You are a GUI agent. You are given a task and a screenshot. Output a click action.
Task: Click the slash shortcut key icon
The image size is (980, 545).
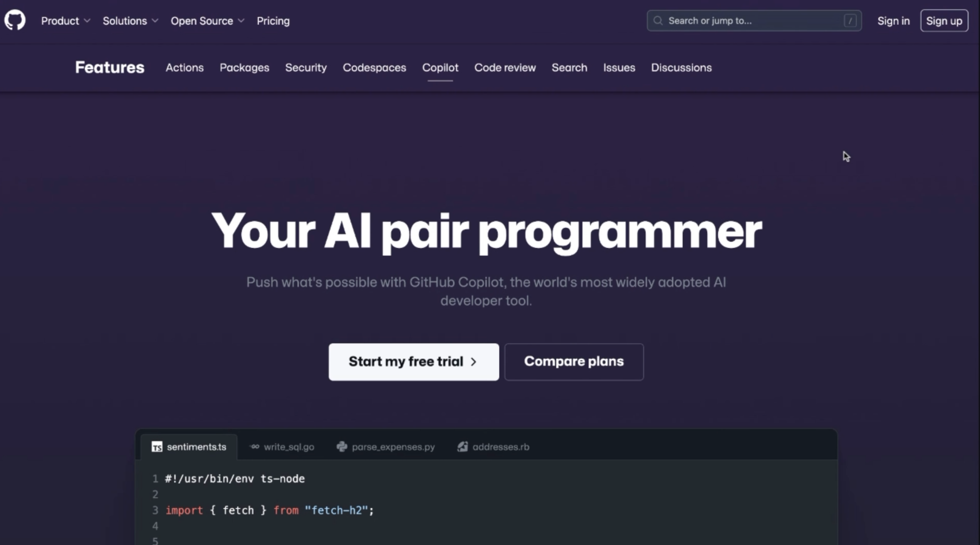(x=850, y=21)
